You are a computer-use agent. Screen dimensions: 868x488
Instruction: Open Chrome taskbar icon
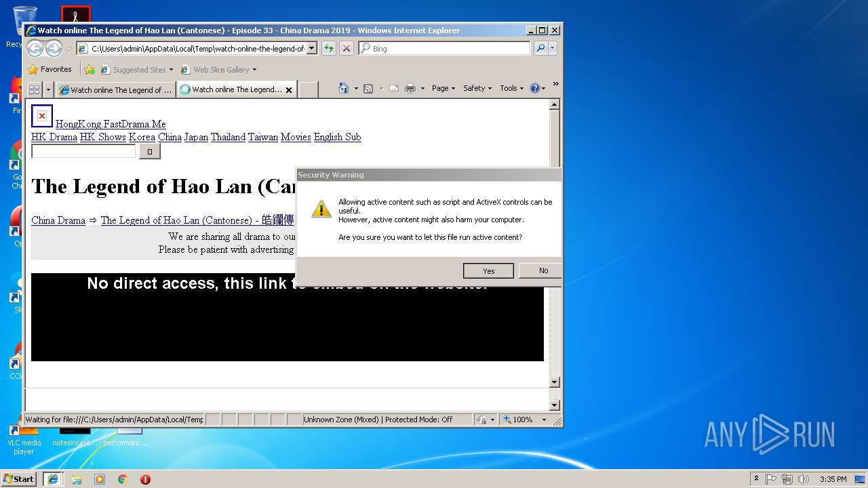(123, 479)
